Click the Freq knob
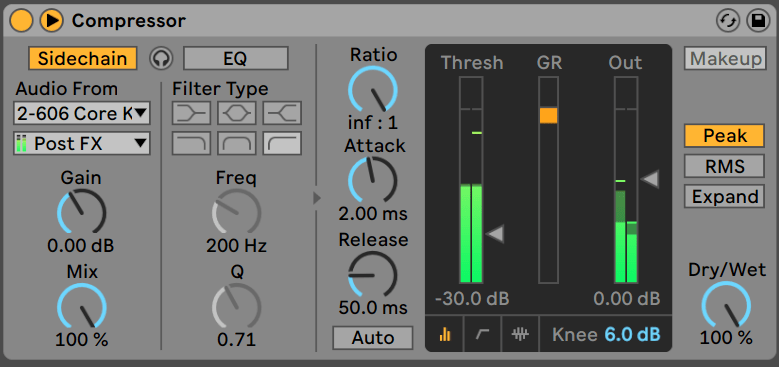This screenshot has height=367, width=779. point(236,211)
